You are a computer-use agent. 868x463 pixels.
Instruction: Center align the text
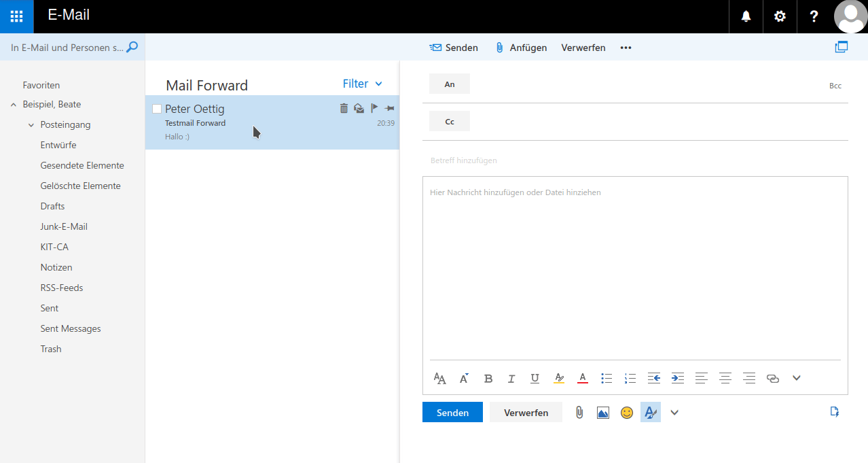pyautogui.click(x=725, y=379)
